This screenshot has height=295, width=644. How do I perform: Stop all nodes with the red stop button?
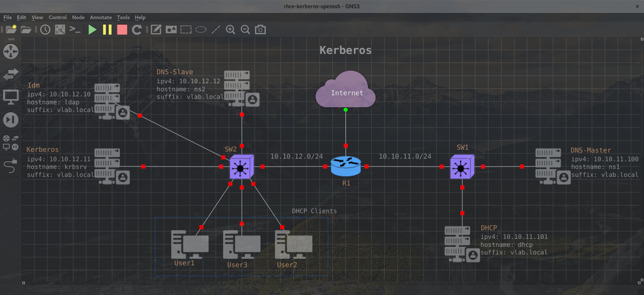(122, 29)
